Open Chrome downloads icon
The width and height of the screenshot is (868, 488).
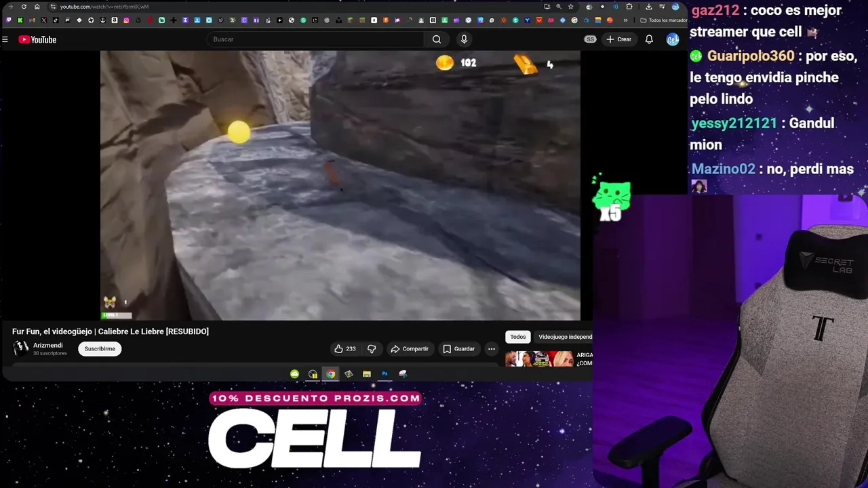coord(649,7)
